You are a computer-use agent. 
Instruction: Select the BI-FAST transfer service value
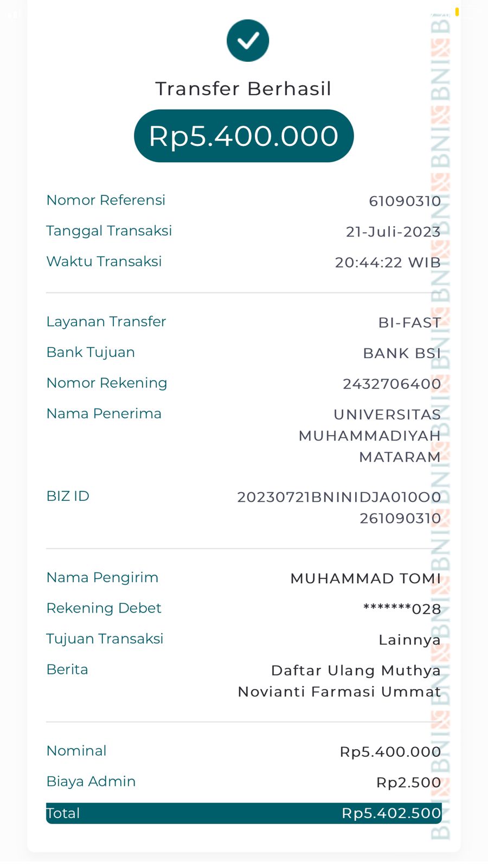coord(409,323)
